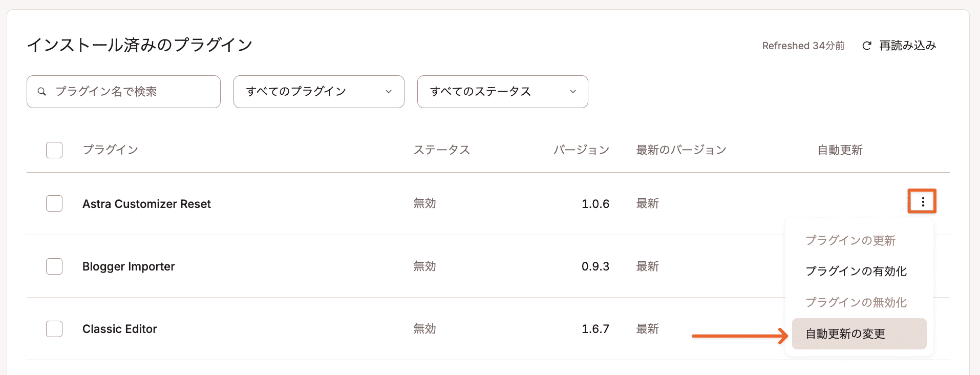The image size is (980, 375).
Task: Open the すべてのステータス filter dropdown
Action: pyautogui.click(x=502, y=91)
